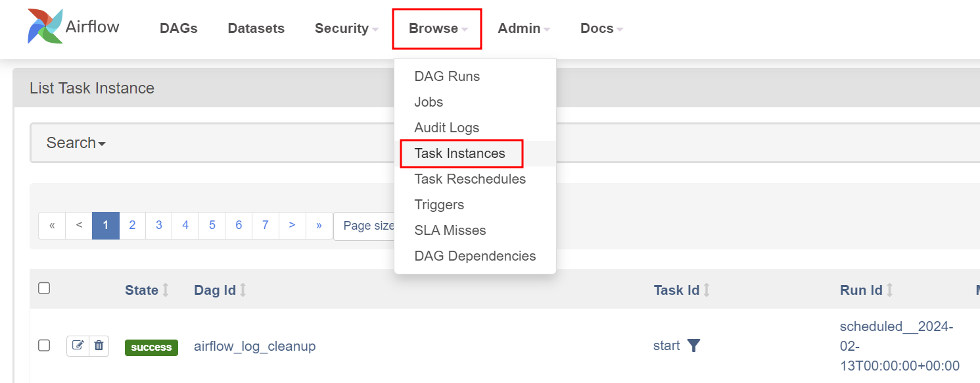
Task: Click the Airflow pinwheel logo
Action: click(x=45, y=26)
